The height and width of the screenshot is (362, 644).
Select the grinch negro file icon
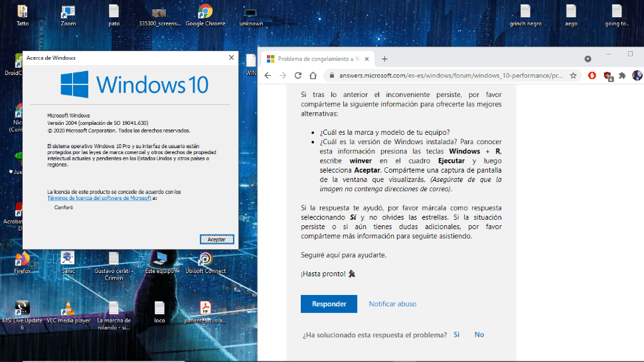(525, 16)
